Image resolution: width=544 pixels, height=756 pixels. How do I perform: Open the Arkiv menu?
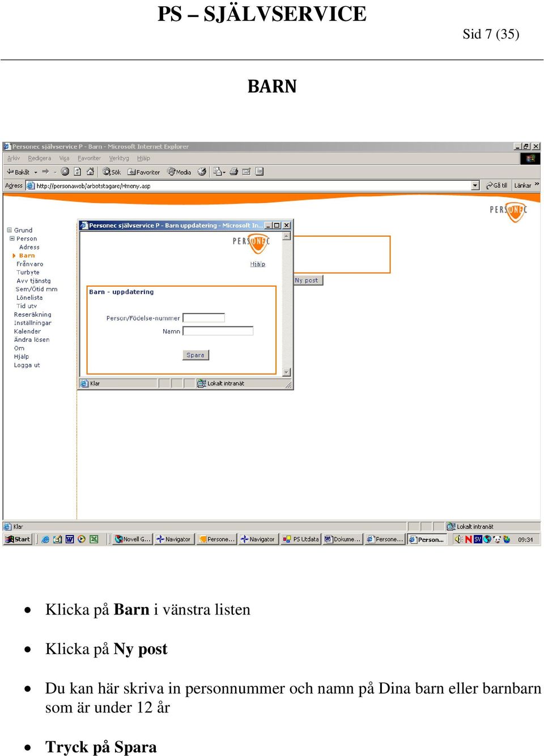click(14, 158)
